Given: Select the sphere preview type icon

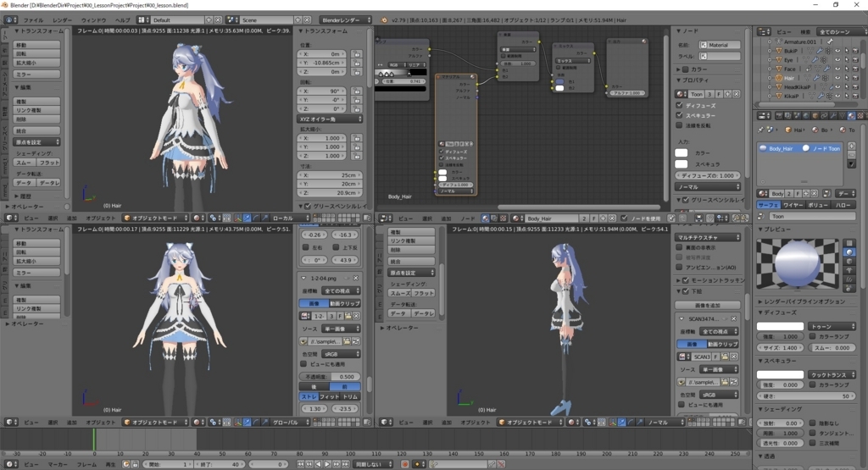Looking at the screenshot, I should [x=849, y=252].
